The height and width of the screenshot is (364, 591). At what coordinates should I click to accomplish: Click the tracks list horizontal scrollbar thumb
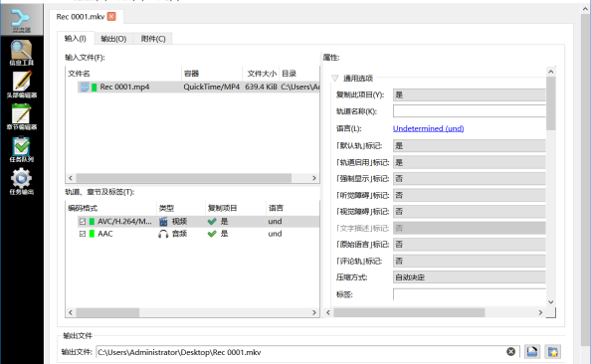[x=107, y=312]
